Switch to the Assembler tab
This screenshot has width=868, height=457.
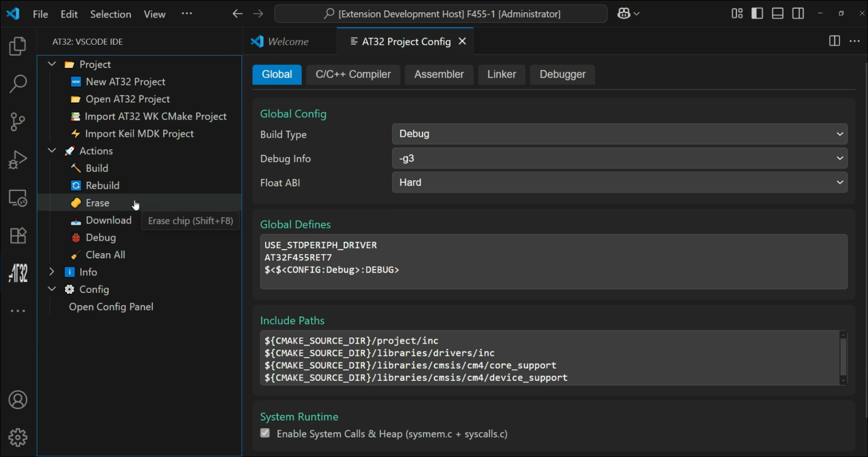pos(439,74)
